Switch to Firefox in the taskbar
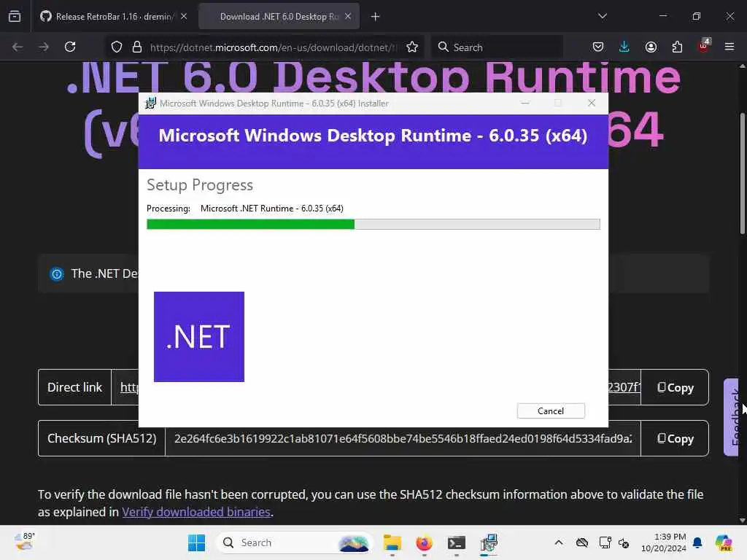Viewport: 747px width, 560px height. click(x=424, y=542)
